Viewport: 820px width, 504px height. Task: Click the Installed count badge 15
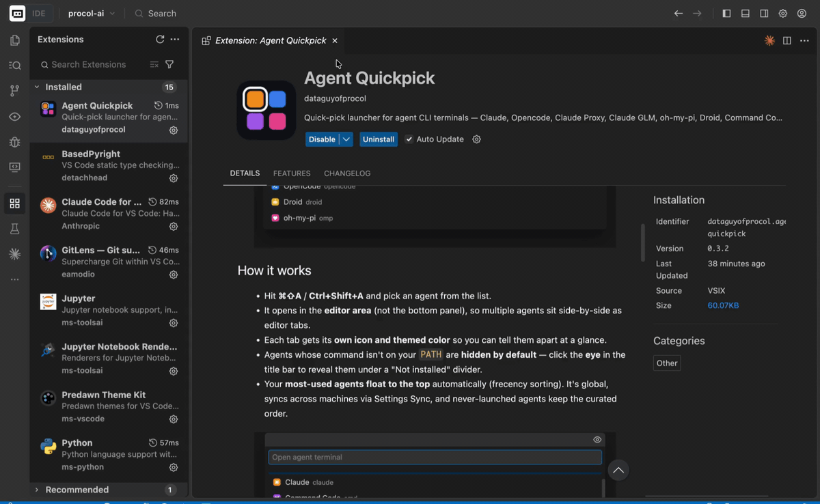point(169,87)
